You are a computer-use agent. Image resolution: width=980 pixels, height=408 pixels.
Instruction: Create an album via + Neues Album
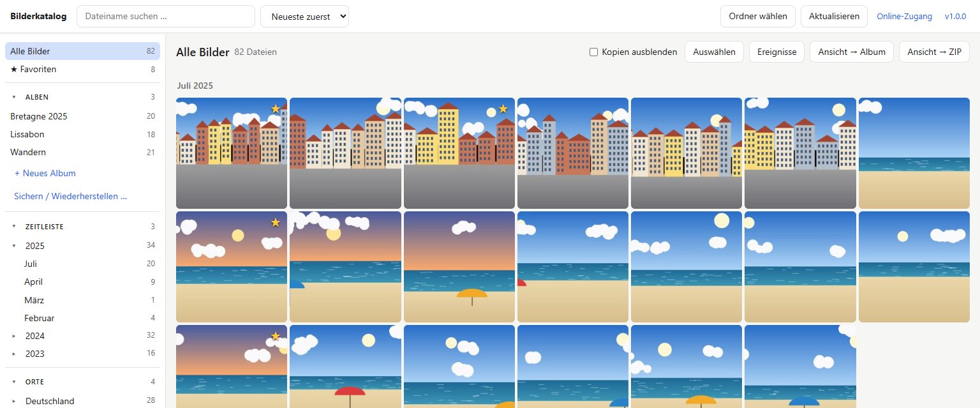pyautogui.click(x=45, y=173)
